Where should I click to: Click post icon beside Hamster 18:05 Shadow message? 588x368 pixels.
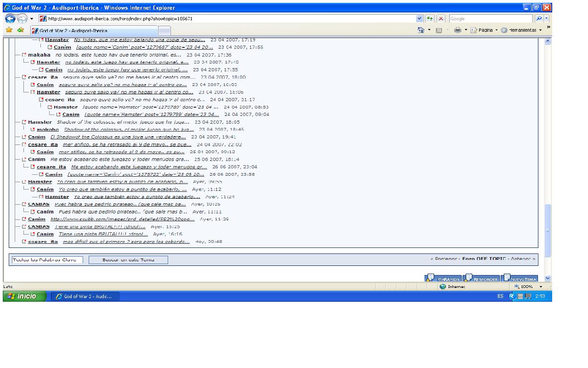pos(24,122)
